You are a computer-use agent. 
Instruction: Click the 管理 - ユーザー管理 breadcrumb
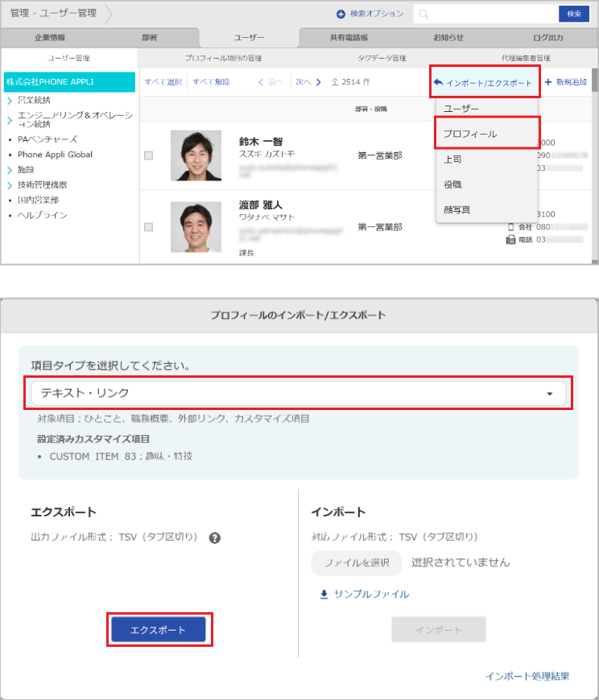53,14
